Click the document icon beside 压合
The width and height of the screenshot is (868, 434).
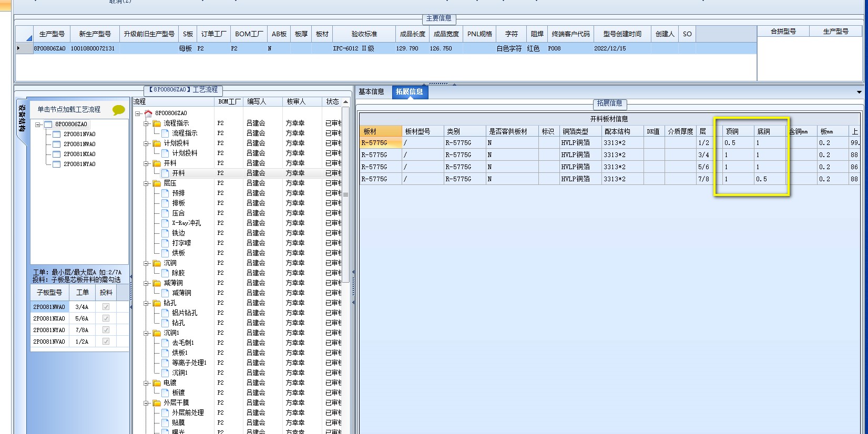[x=165, y=213]
